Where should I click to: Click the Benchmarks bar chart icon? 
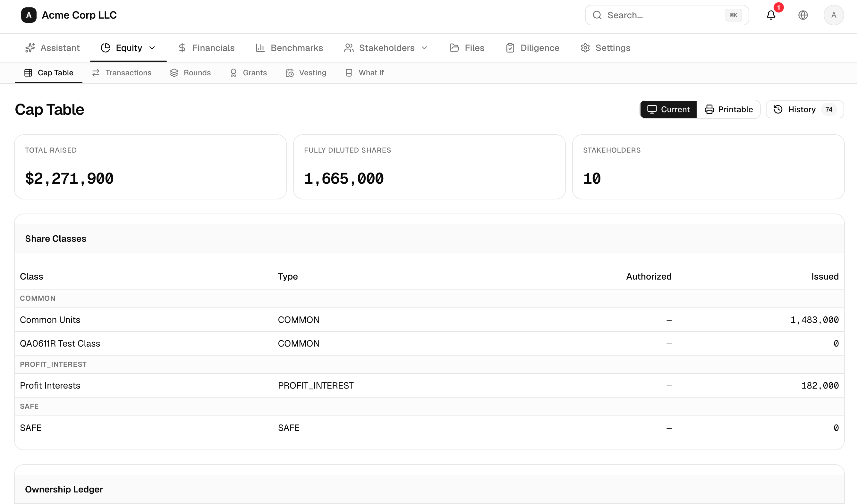coord(260,48)
